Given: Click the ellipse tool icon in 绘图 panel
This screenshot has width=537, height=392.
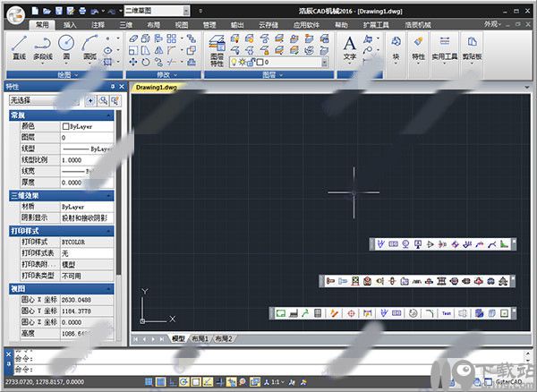Looking at the screenshot, I should click(x=108, y=50).
